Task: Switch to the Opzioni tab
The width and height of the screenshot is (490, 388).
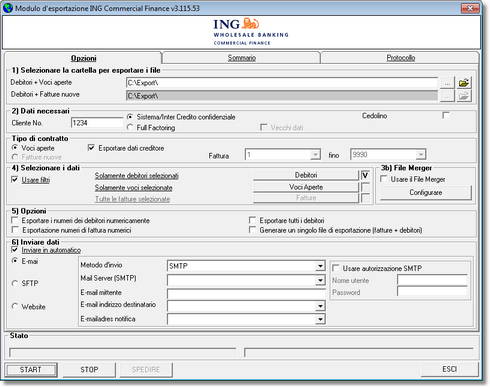Action: (x=84, y=58)
